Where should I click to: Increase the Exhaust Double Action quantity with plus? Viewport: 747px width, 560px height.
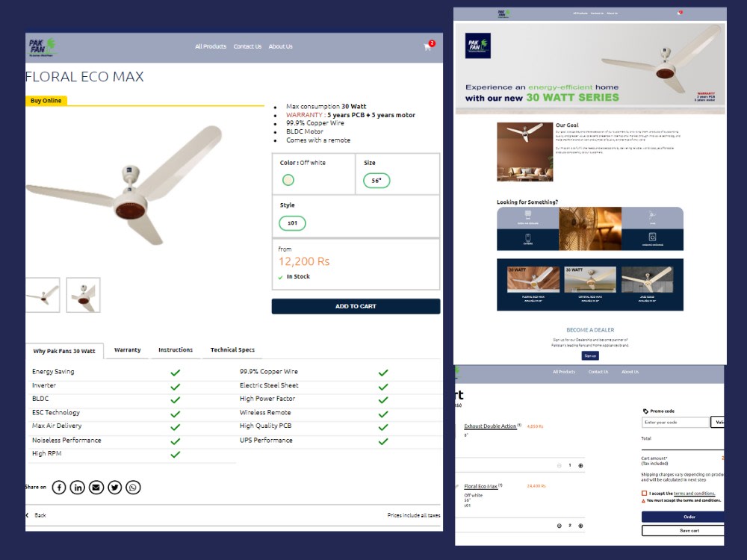click(x=580, y=466)
